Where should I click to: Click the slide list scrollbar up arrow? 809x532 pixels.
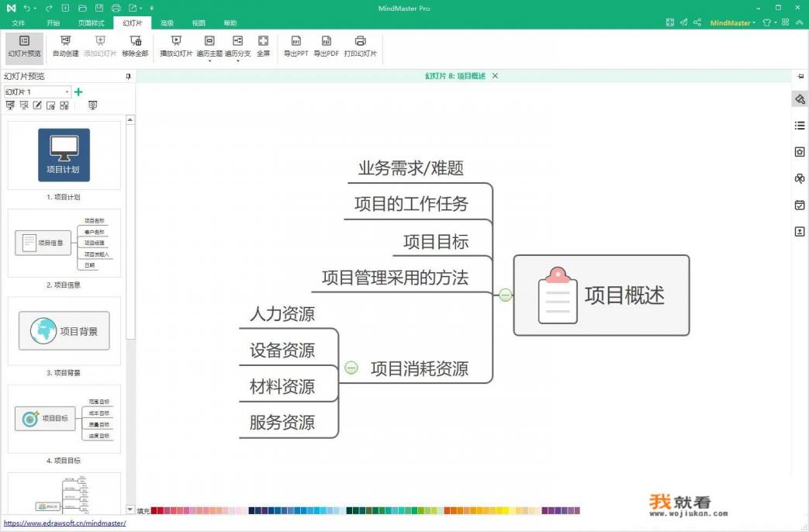pyautogui.click(x=130, y=119)
